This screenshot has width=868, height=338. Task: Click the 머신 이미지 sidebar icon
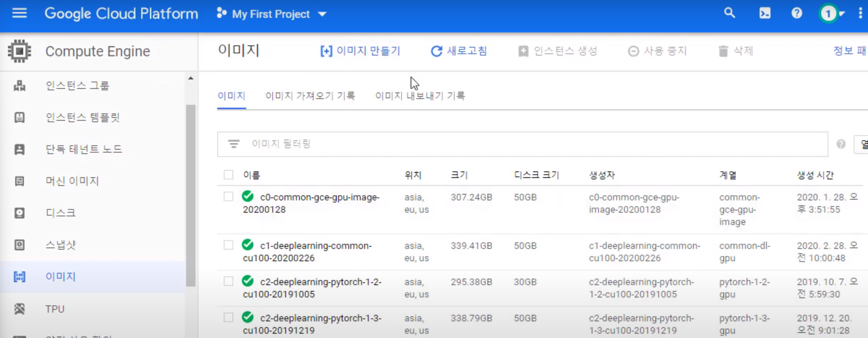click(19, 181)
